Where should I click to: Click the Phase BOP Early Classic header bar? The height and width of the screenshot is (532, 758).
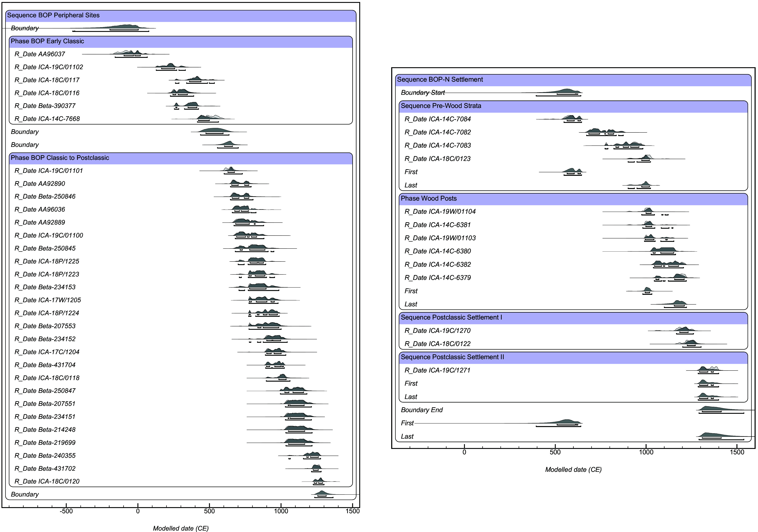click(x=181, y=42)
